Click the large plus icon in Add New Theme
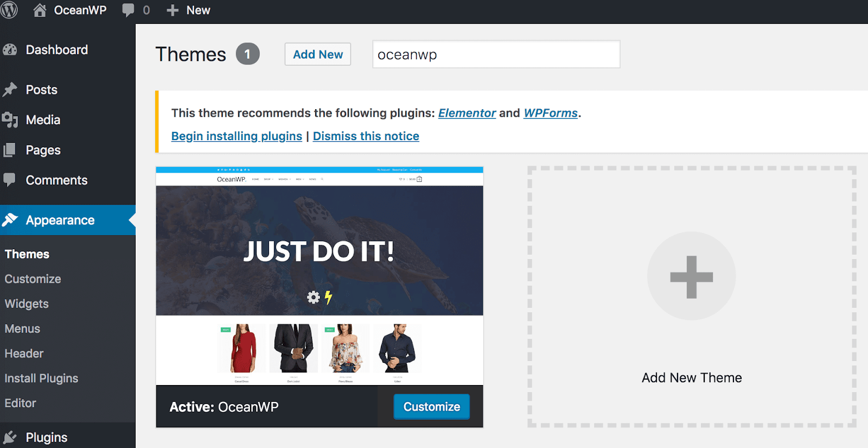 (692, 276)
